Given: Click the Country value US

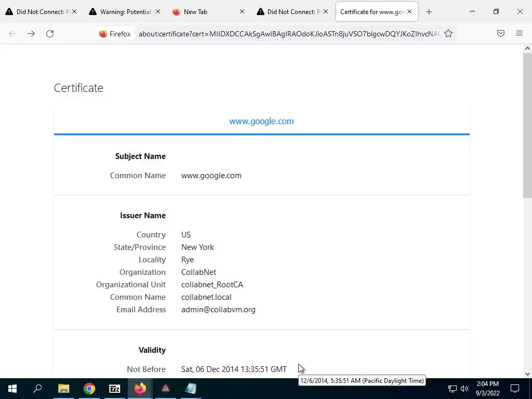Looking at the screenshot, I should tap(186, 235).
